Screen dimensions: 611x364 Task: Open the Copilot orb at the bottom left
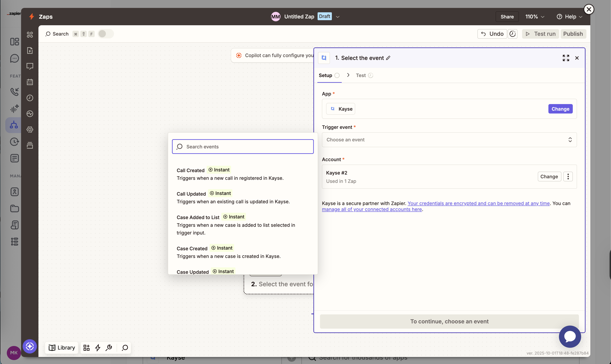click(30, 346)
